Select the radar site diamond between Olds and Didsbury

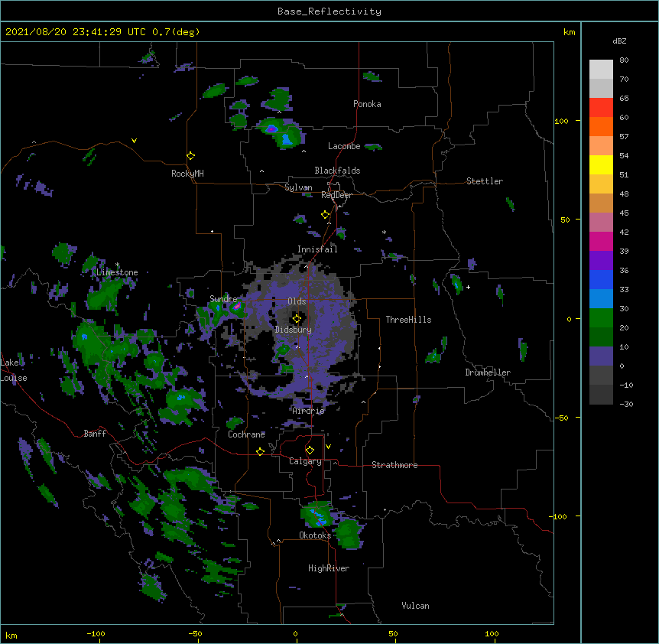pyautogui.click(x=297, y=319)
